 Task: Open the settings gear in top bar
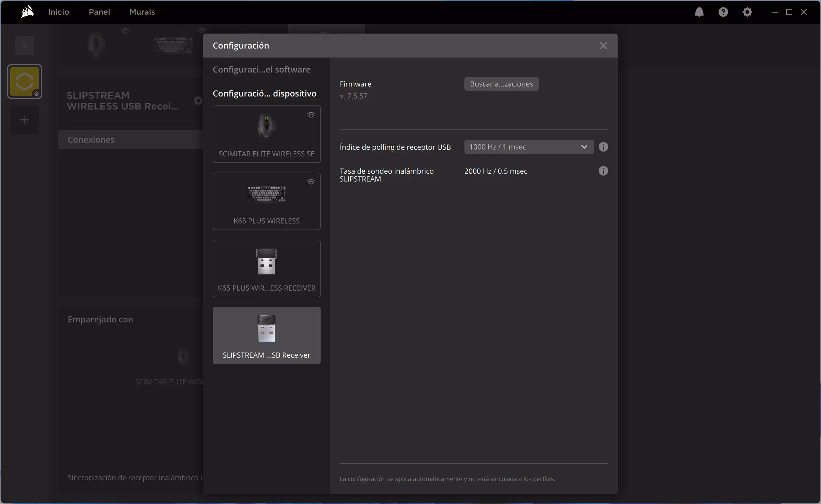(x=747, y=12)
